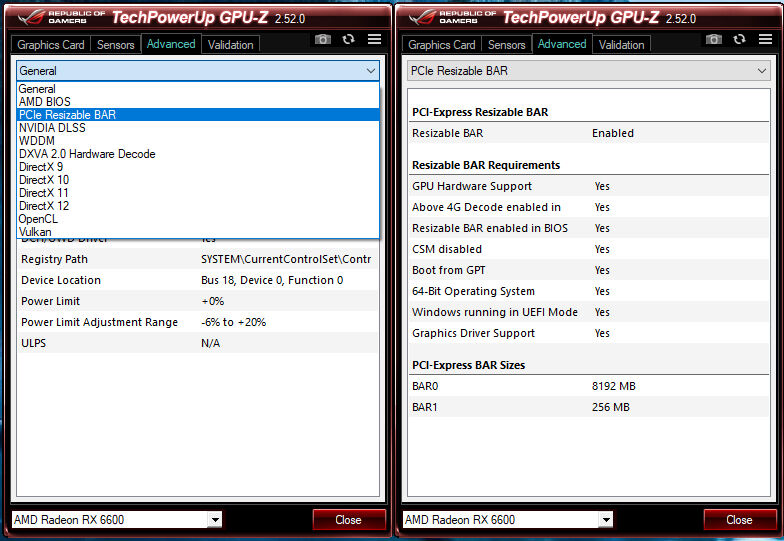Select 'Above 4G Decode enabled in' row

tap(589, 207)
